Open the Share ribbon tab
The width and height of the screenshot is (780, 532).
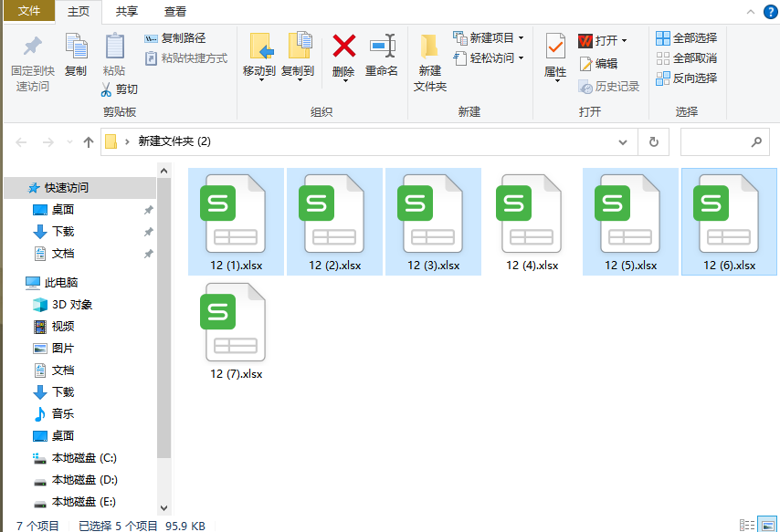click(x=127, y=12)
